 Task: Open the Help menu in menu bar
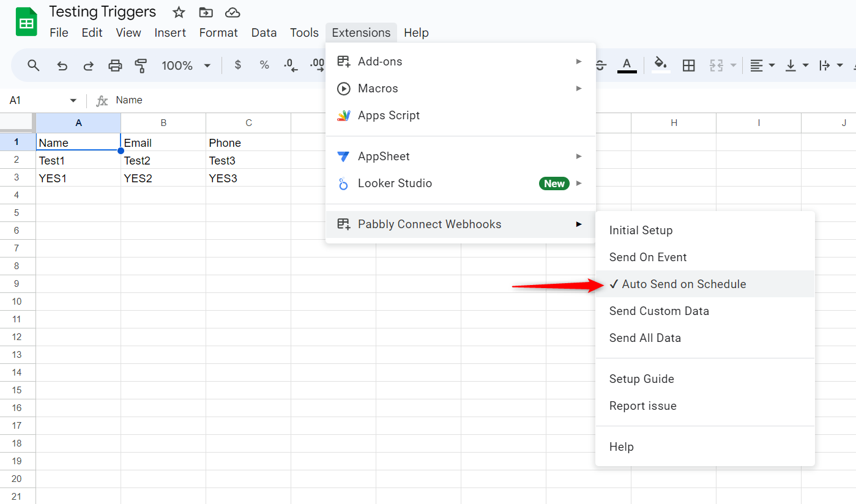click(x=416, y=32)
